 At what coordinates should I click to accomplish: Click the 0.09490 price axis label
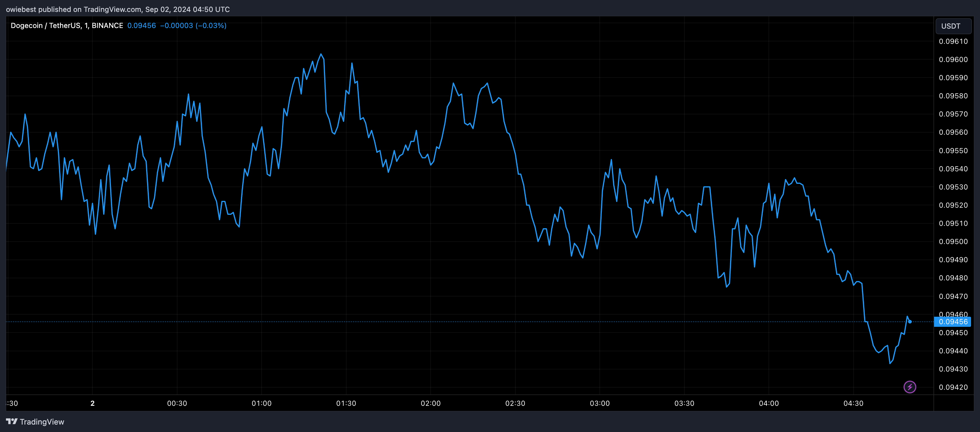click(953, 260)
